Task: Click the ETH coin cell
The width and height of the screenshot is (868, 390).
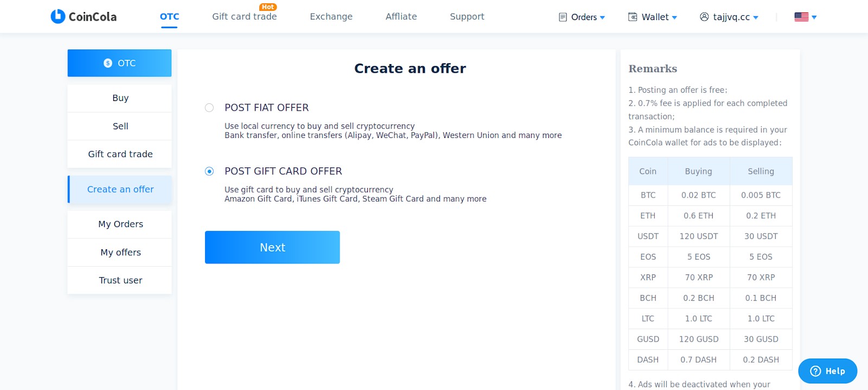Action: [648, 216]
